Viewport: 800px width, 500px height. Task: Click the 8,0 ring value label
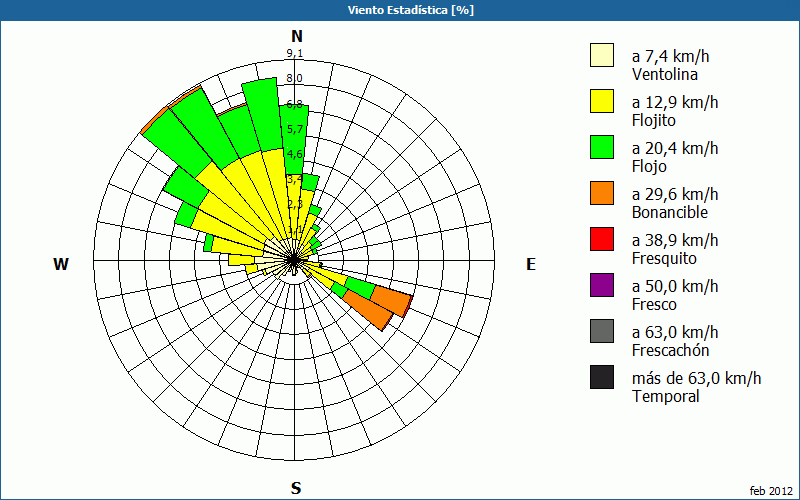tap(295, 78)
